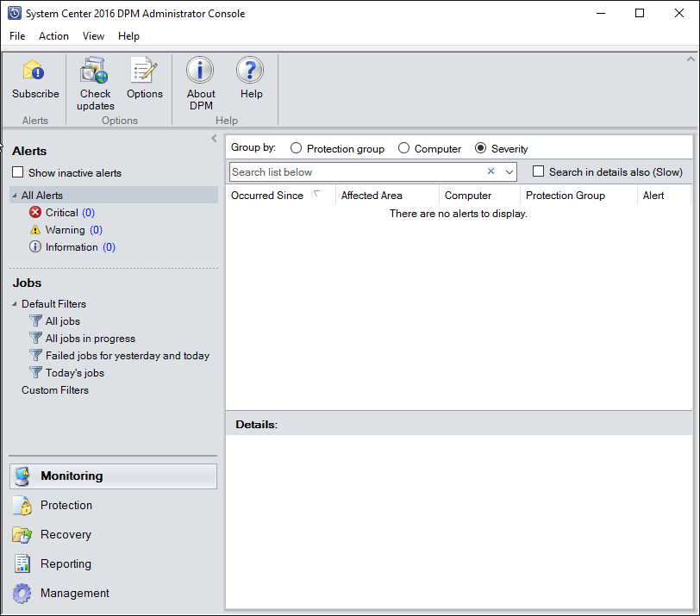Open the View menu
700x616 pixels.
click(x=93, y=36)
